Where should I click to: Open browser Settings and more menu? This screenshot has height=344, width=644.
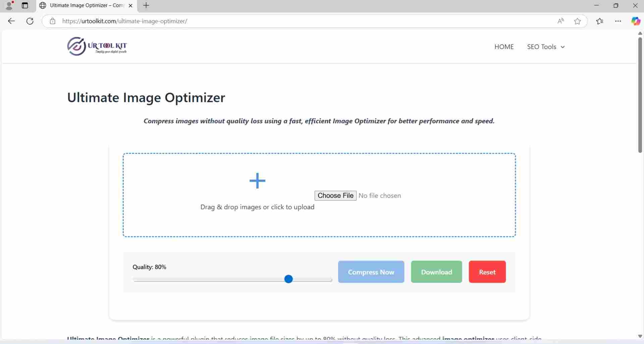coord(619,21)
